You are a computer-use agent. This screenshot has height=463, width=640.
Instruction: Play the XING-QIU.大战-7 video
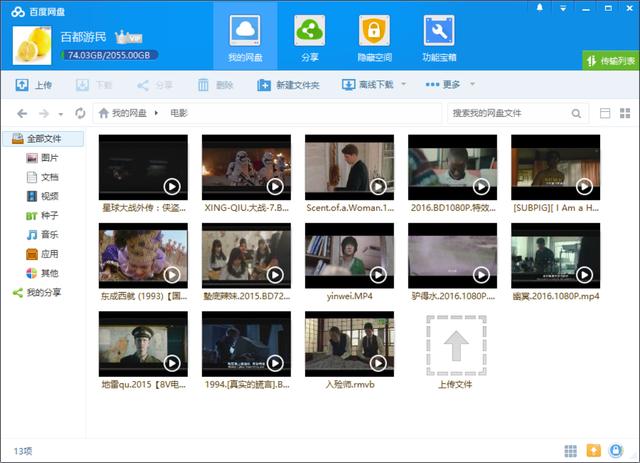tap(275, 187)
